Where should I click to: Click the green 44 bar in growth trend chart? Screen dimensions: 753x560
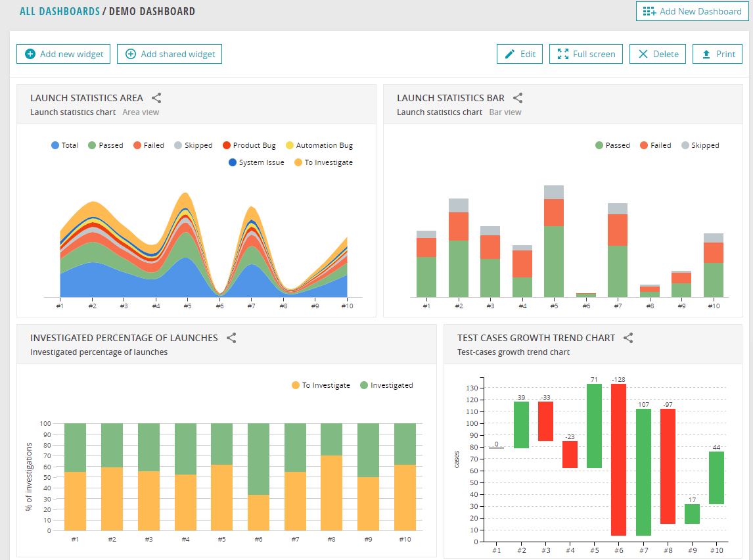716,478
